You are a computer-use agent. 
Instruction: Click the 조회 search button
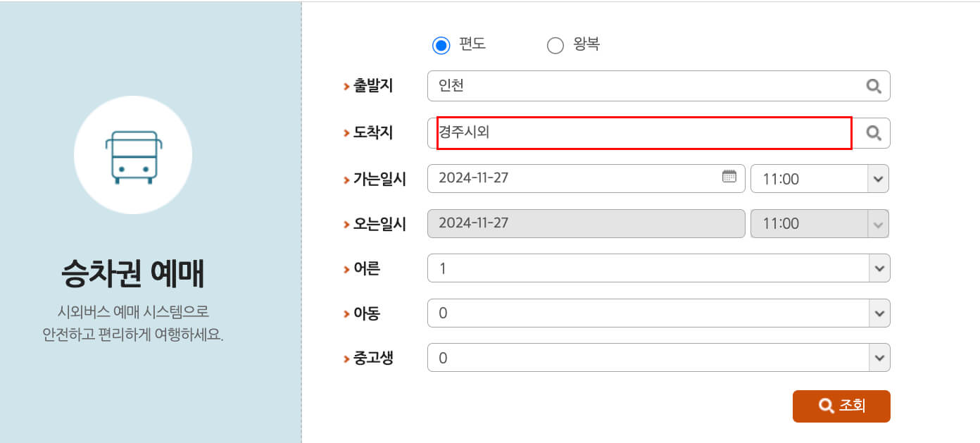tap(841, 406)
